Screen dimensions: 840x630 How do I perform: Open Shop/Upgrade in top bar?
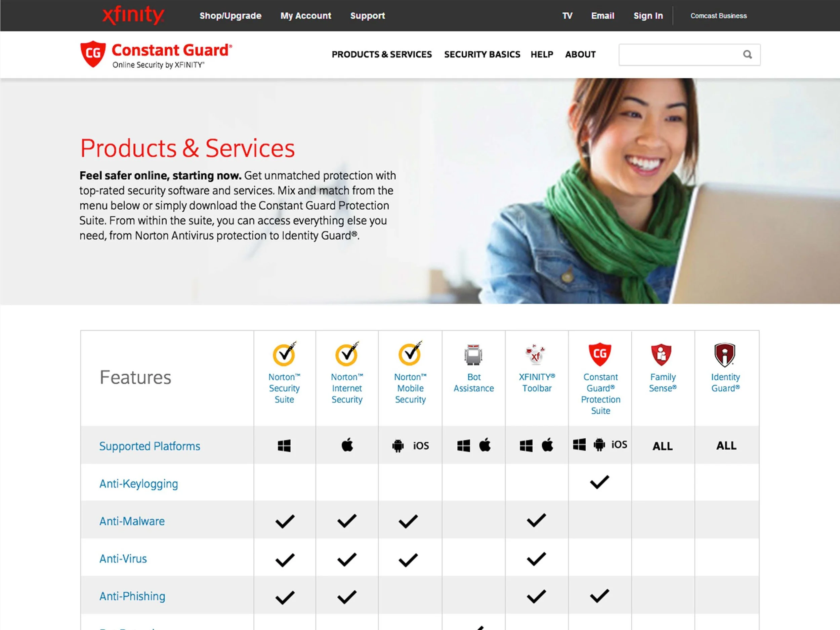tap(230, 16)
